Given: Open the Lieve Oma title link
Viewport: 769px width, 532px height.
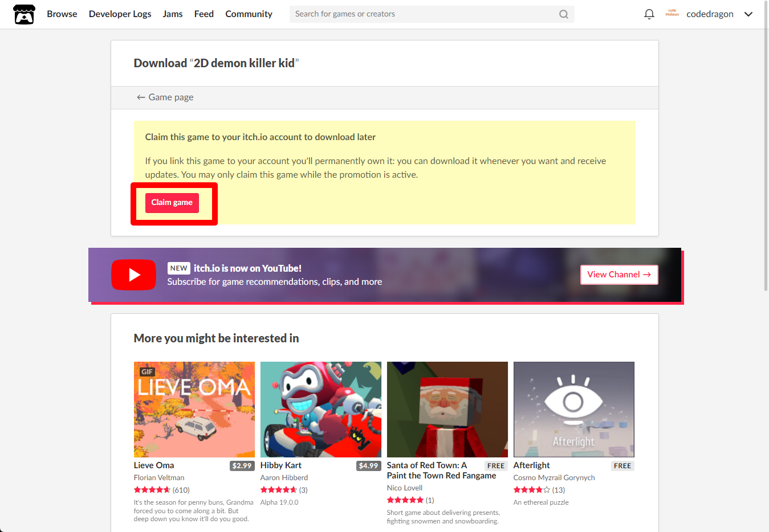Looking at the screenshot, I should (x=154, y=465).
